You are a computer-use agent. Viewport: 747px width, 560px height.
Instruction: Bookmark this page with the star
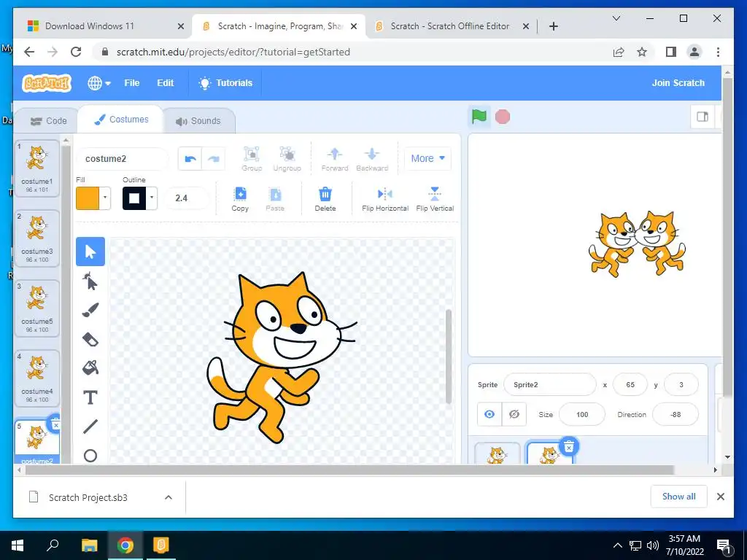point(642,52)
